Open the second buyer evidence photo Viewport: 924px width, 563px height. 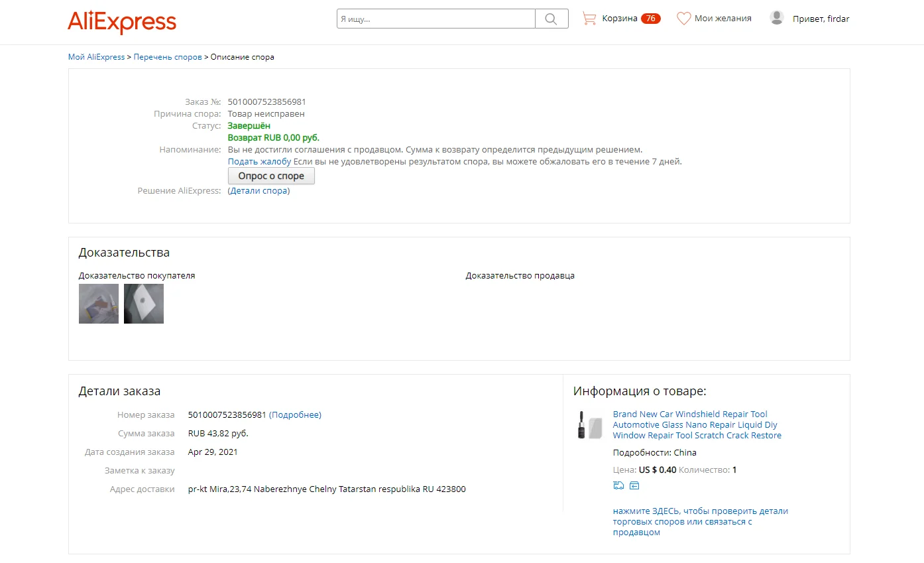coord(144,304)
